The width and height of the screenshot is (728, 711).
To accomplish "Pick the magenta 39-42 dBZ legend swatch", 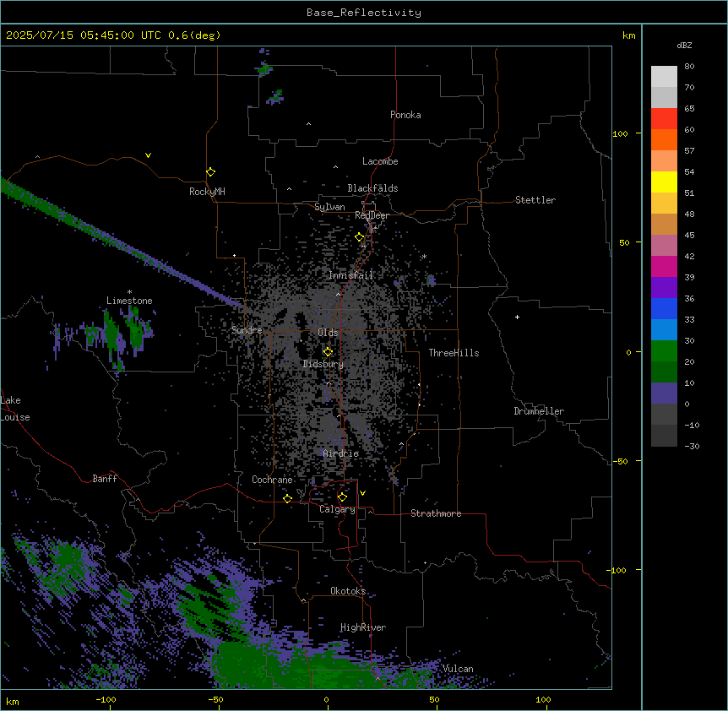I will [x=664, y=266].
